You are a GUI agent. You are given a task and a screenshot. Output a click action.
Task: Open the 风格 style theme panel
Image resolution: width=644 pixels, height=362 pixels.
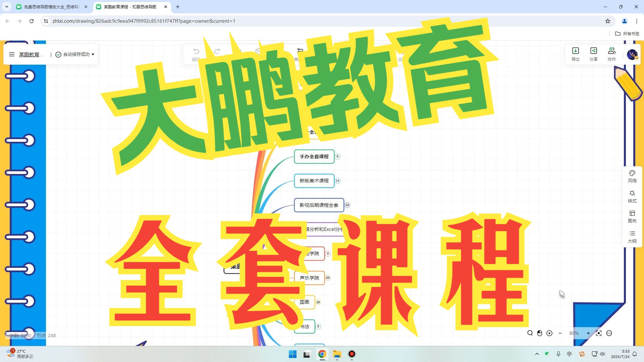pos(632,176)
